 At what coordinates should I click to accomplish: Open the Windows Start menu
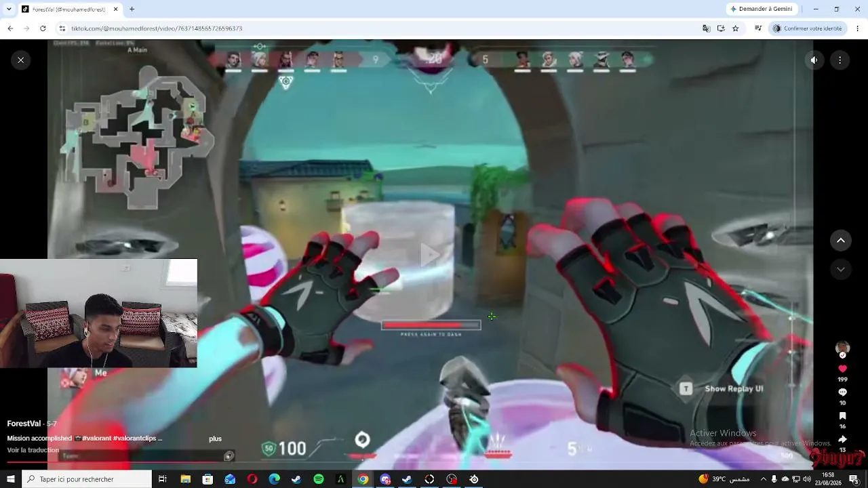pyautogui.click(x=11, y=479)
